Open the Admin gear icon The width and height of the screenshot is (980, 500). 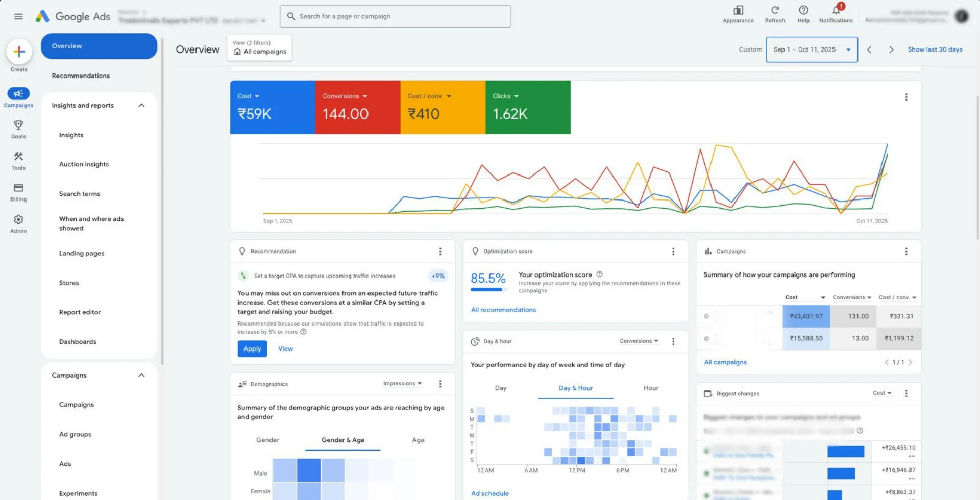pyautogui.click(x=18, y=220)
